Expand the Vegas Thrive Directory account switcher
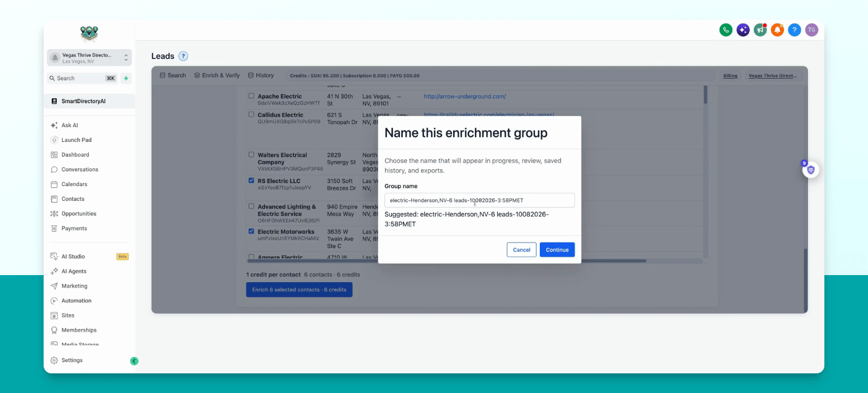This screenshot has width=868, height=393. 89,57
